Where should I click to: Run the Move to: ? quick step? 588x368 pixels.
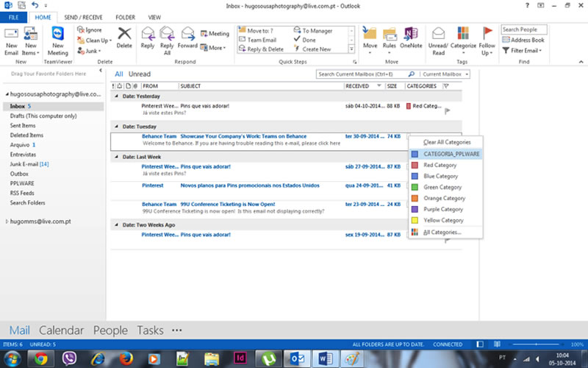pyautogui.click(x=256, y=30)
